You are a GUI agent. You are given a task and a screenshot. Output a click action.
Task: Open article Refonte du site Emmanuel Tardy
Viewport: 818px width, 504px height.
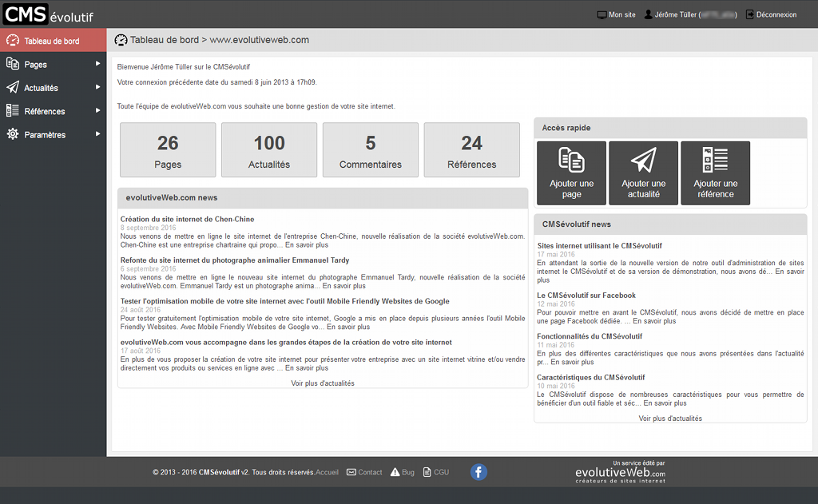(235, 260)
